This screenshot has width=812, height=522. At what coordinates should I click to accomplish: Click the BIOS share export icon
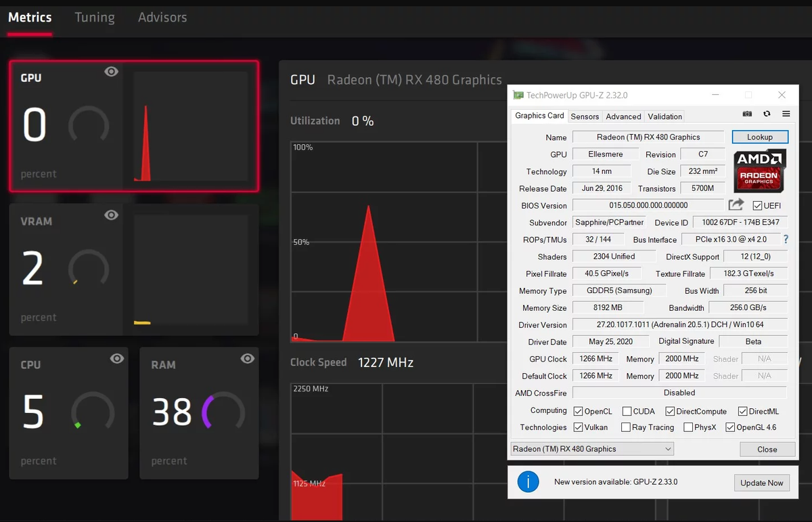(x=736, y=204)
